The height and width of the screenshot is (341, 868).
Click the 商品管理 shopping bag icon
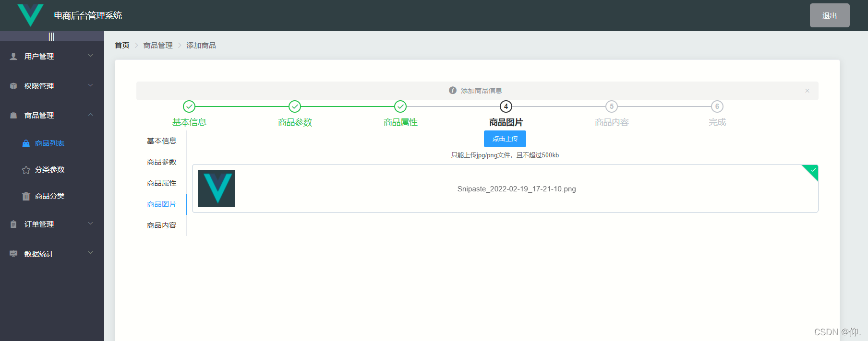(13, 115)
